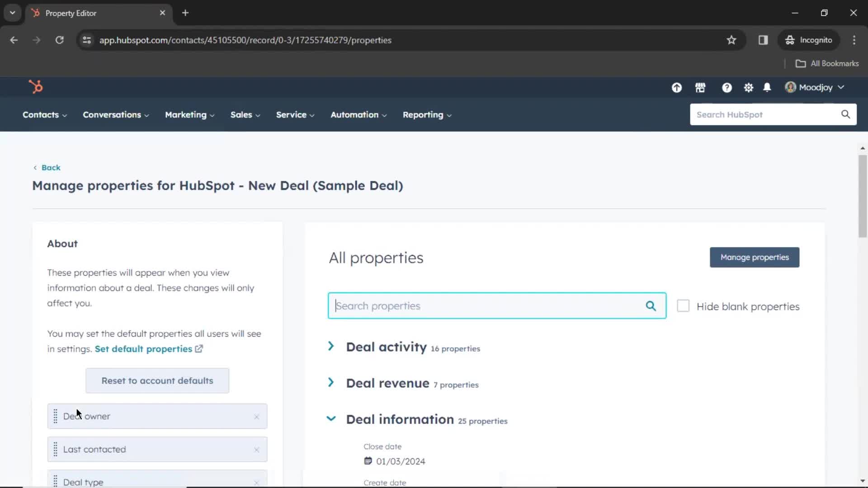The width and height of the screenshot is (868, 488).
Task: Click the browser address bar URL
Action: tap(245, 40)
